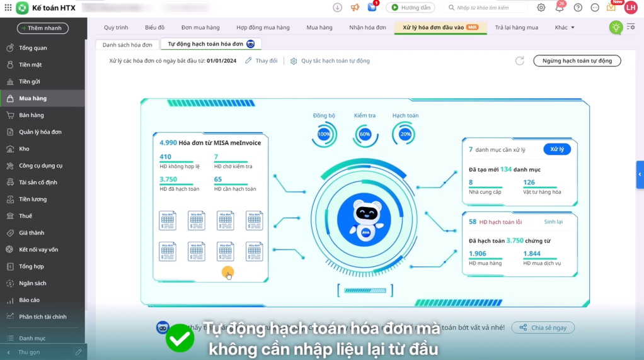Open the New inbox icon

point(611,8)
